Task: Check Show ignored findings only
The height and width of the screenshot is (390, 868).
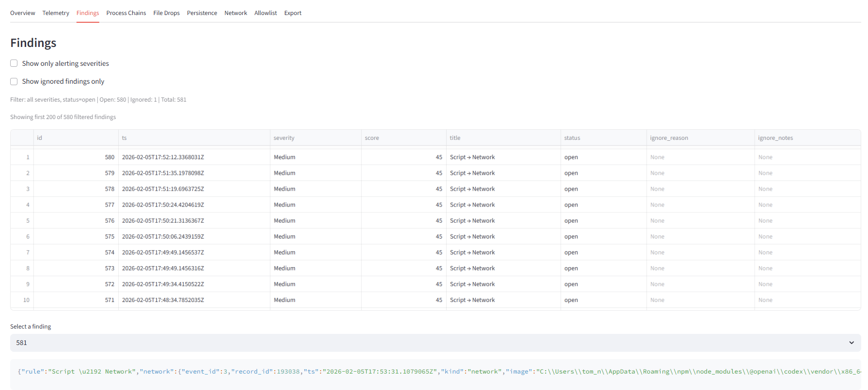Action: [14, 81]
